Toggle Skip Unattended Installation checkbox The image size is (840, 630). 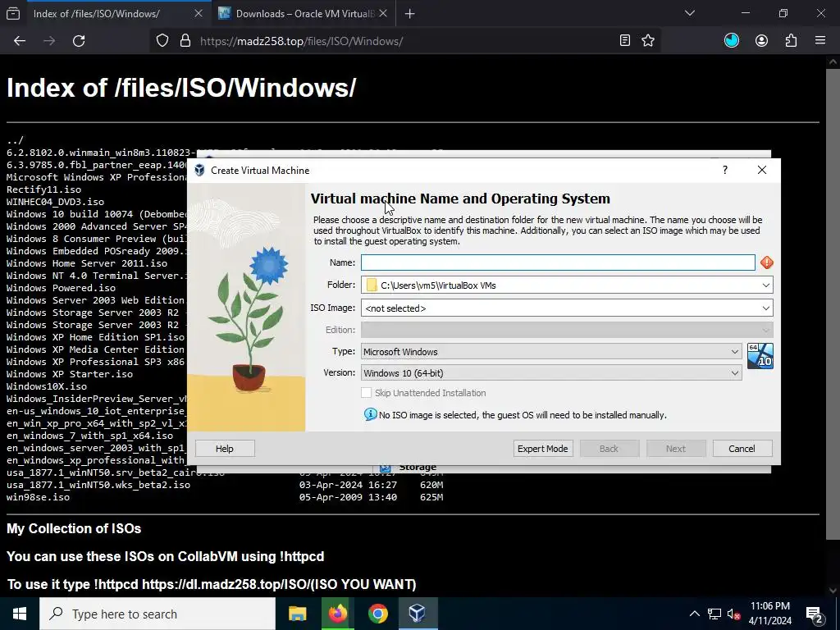point(367,393)
